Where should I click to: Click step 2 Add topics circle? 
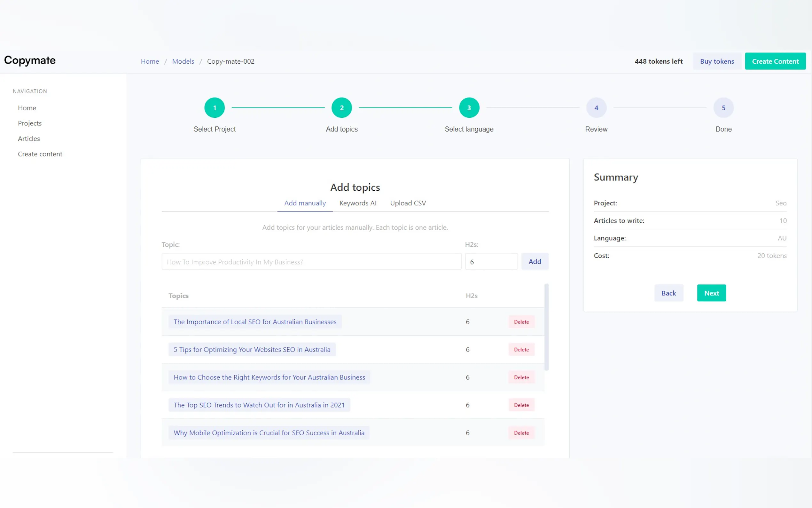point(341,107)
